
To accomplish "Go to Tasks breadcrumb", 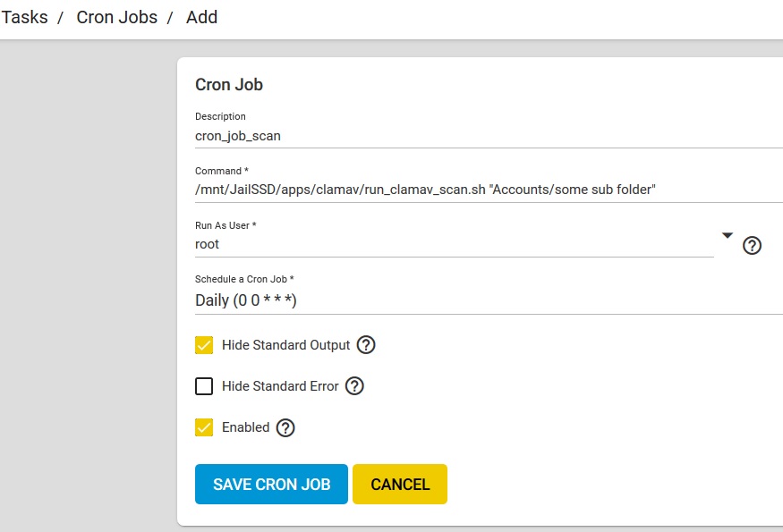I will (x=24, y=17).
